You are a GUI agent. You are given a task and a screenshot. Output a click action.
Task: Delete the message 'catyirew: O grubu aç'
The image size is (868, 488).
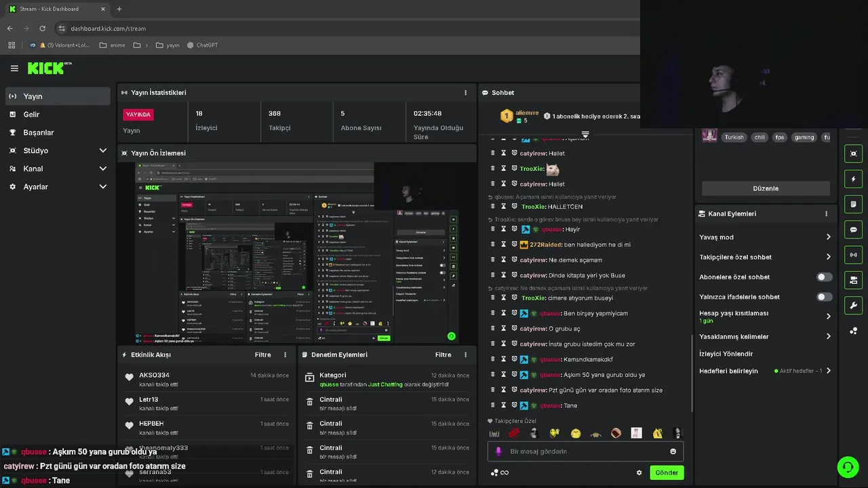[x=494, y=329]
